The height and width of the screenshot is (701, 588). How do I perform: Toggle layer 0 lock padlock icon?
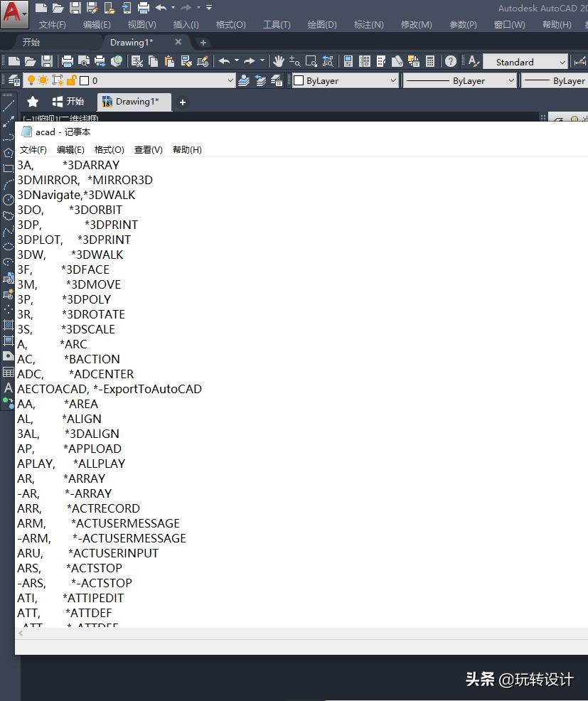[70, 80]
